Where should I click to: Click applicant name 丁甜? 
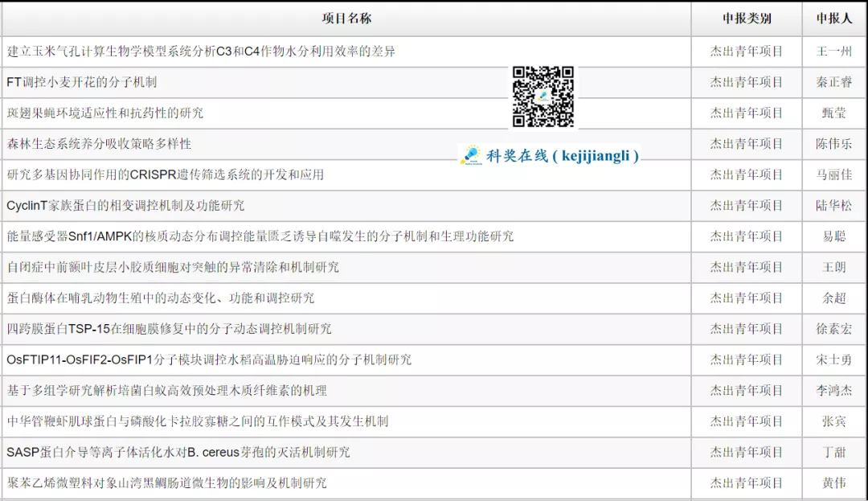tap(833, 452)
